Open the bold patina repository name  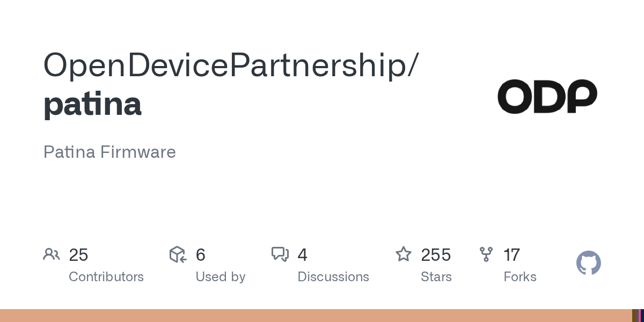(92, 104)
